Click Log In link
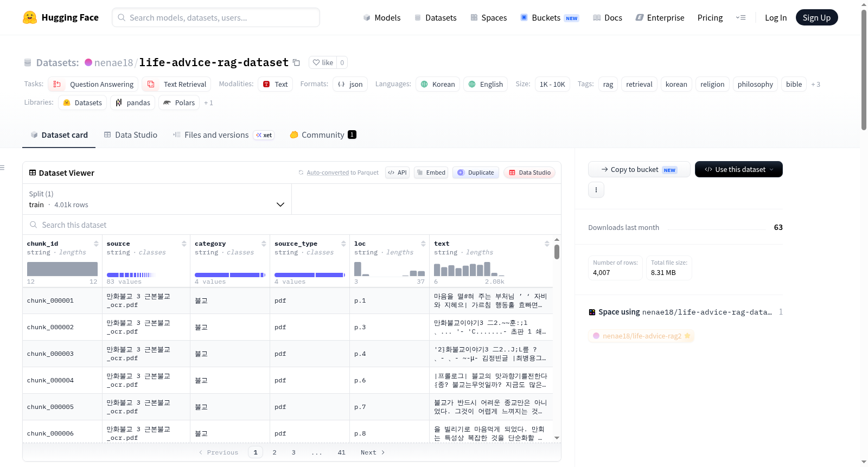The image size is (868, 467). tap(776, 17)
